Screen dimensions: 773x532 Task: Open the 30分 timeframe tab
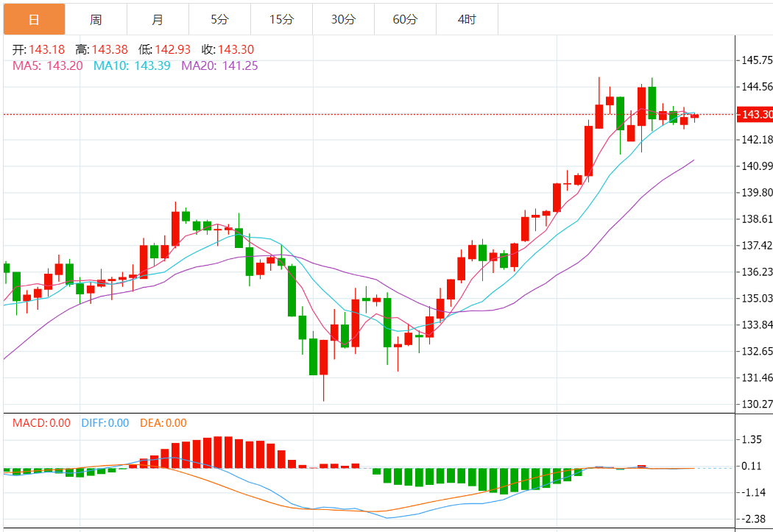coord(343,20)
